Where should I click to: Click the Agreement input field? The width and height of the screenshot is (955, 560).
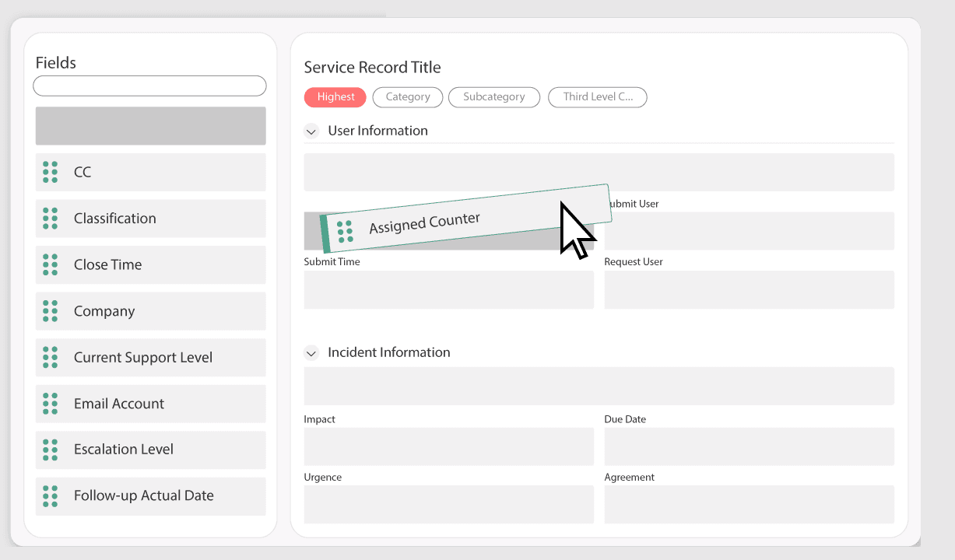tap(750, 504)
